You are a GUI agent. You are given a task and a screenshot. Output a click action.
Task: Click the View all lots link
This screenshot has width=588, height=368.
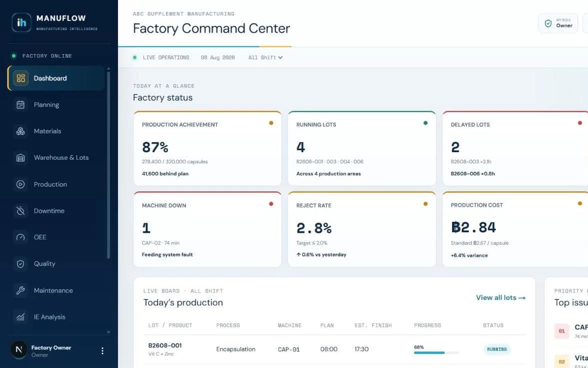coord(500,297)
